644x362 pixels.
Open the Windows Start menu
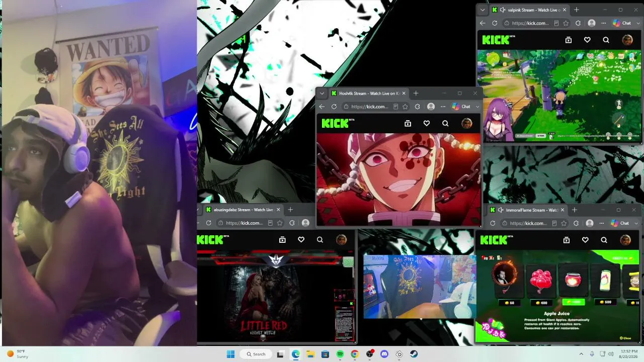point(230,354)
